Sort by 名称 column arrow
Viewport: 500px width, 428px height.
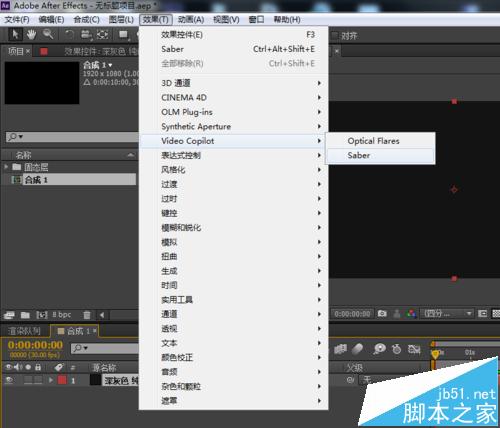coord(131,155)
